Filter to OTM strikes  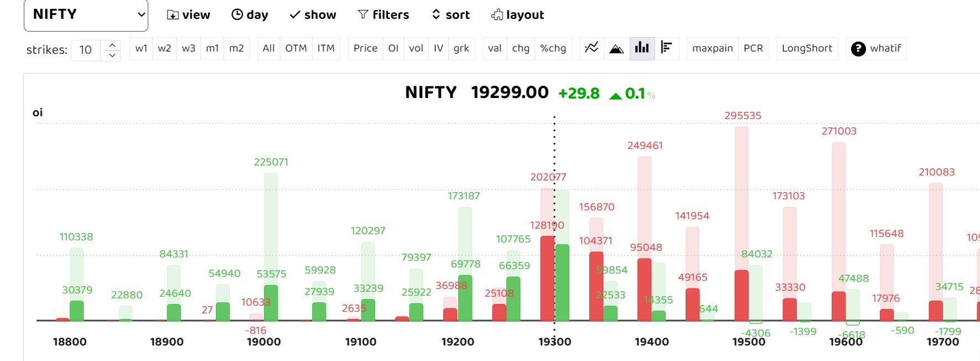[296, 48]
